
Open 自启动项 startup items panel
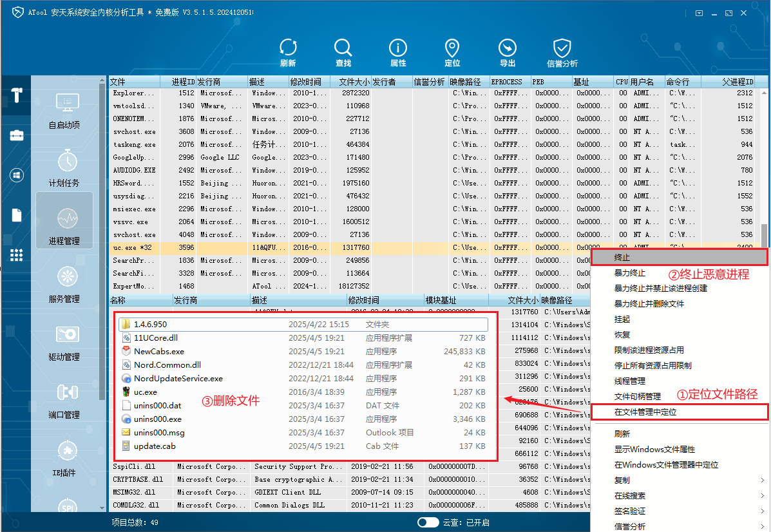(64, 111)
